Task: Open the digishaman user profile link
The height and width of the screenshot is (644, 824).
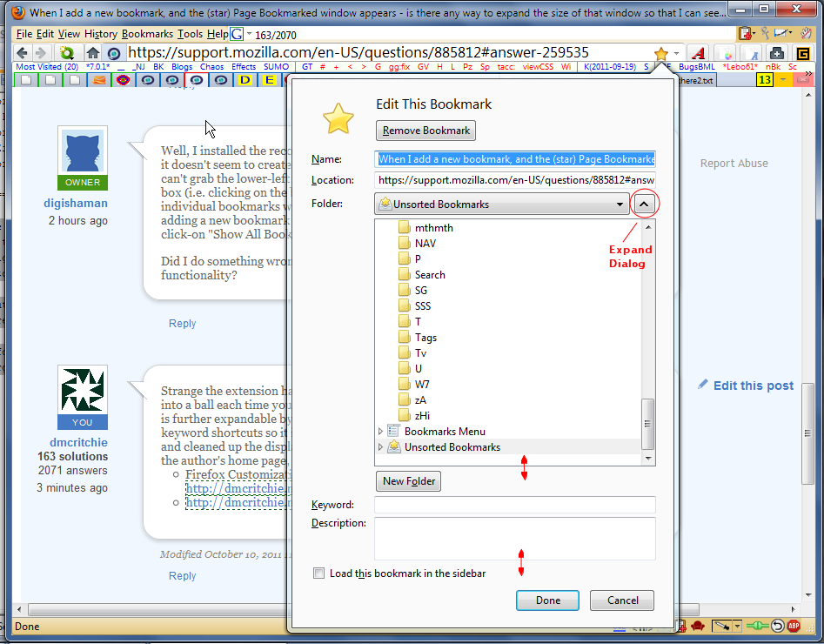Action: (76, 203)
